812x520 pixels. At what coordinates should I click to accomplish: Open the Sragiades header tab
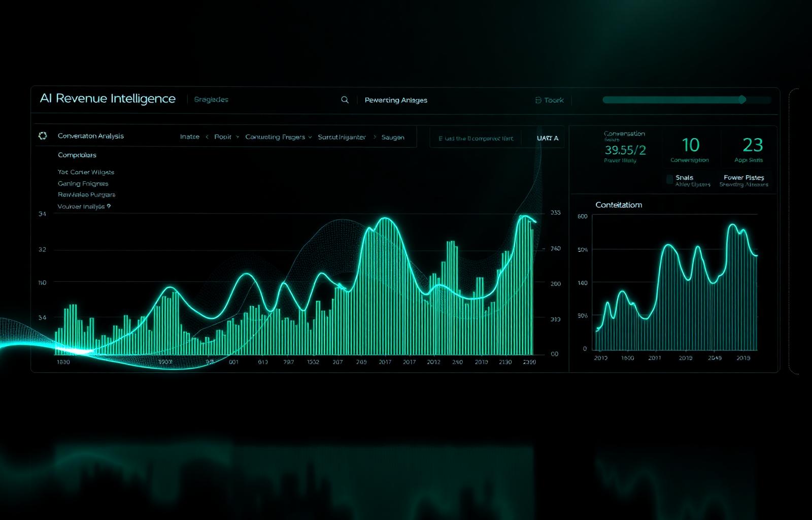(211, 100)
